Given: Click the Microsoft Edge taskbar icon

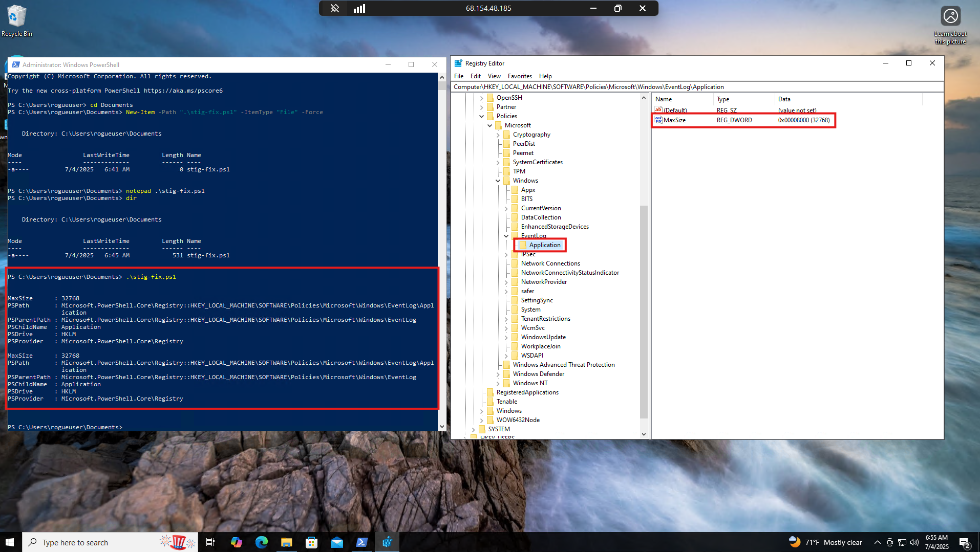Looking at the screenshot, I should click(262, 542).
